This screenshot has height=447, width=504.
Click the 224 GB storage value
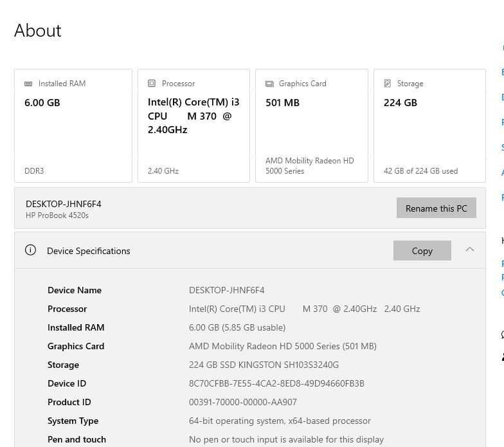coord(400,103)
